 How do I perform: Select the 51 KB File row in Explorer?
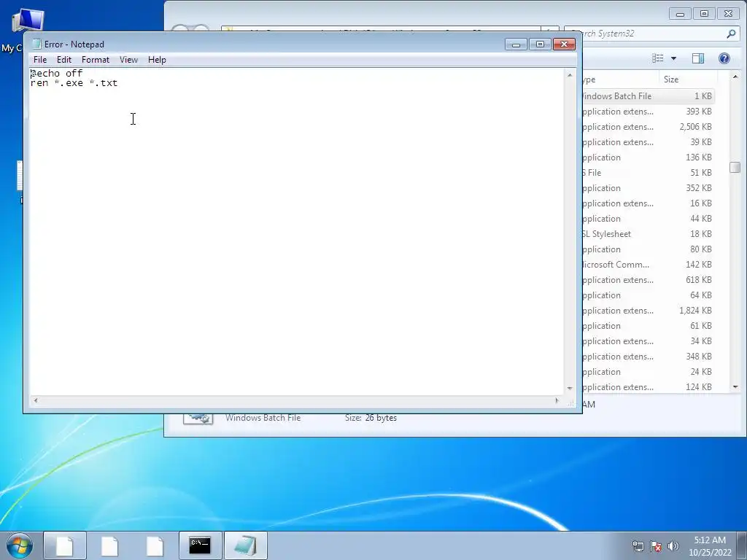click(x=648, y=172)
